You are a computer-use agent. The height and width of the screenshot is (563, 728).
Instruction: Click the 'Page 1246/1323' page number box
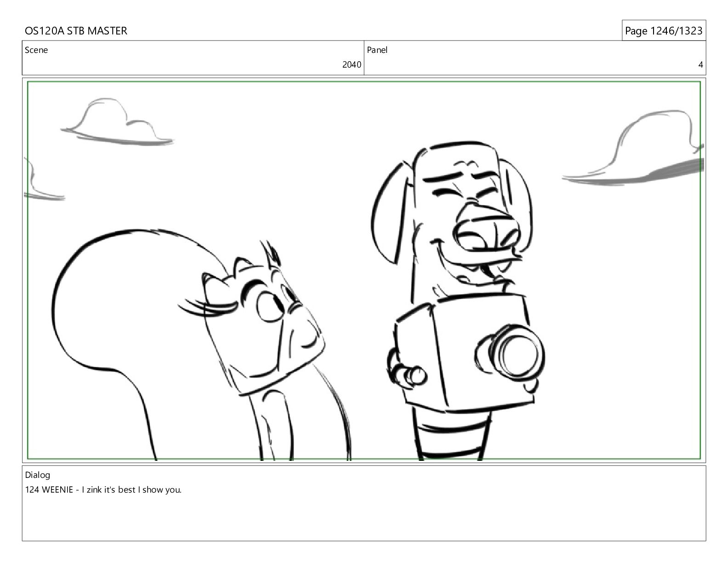pos(664,31)
